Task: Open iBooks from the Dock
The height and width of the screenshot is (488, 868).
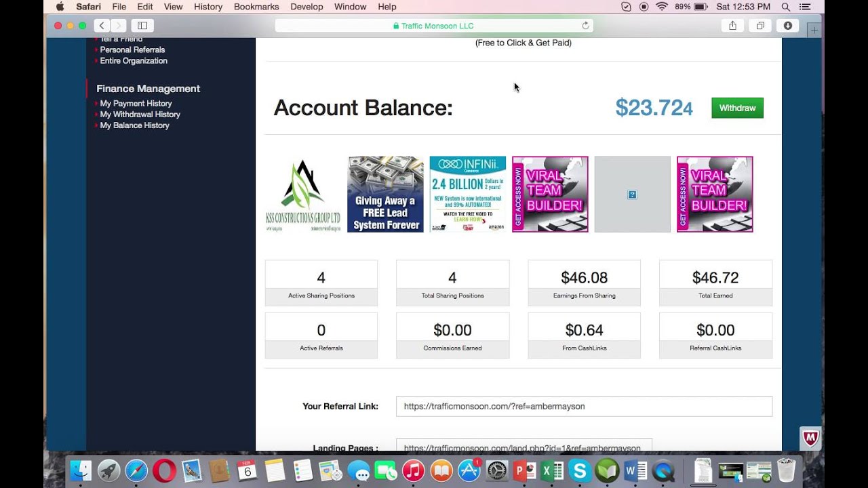Action: pyautogui.click(x=441, y=470)
